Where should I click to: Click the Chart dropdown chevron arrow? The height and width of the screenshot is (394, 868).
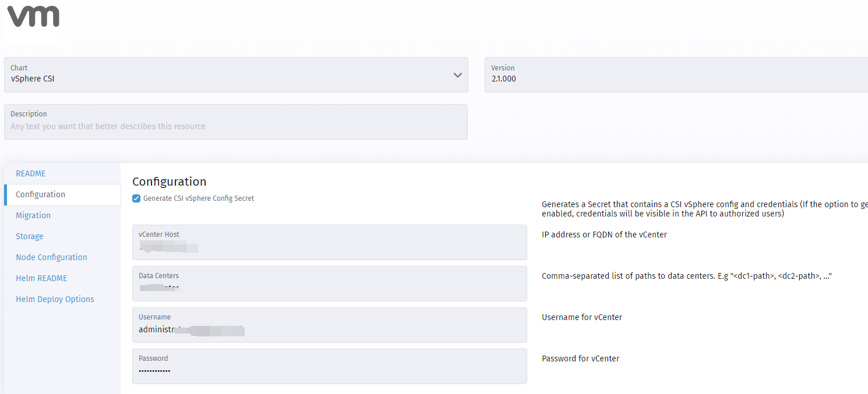click(x=458, y=75)
